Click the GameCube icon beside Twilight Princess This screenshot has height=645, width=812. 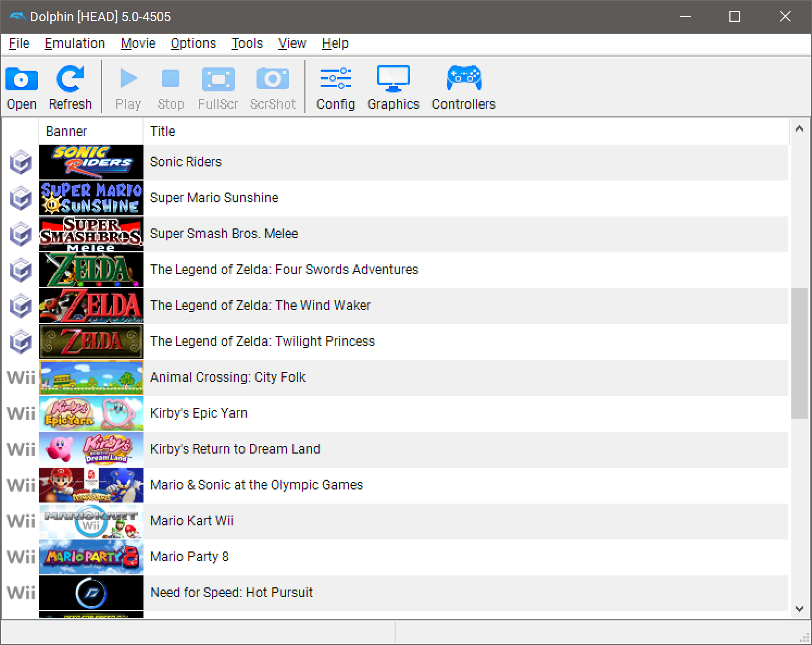coord(21,342)
